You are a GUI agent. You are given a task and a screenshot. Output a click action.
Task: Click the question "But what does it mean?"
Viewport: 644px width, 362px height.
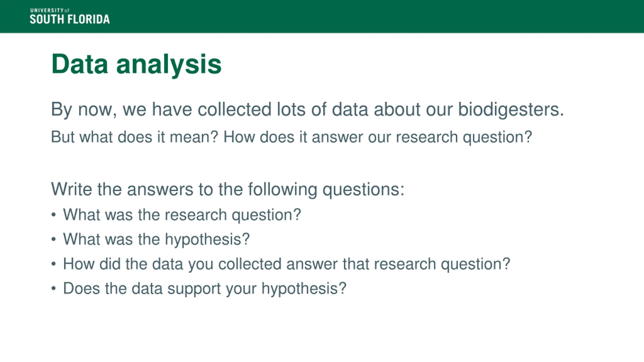(x=134, y=137)
